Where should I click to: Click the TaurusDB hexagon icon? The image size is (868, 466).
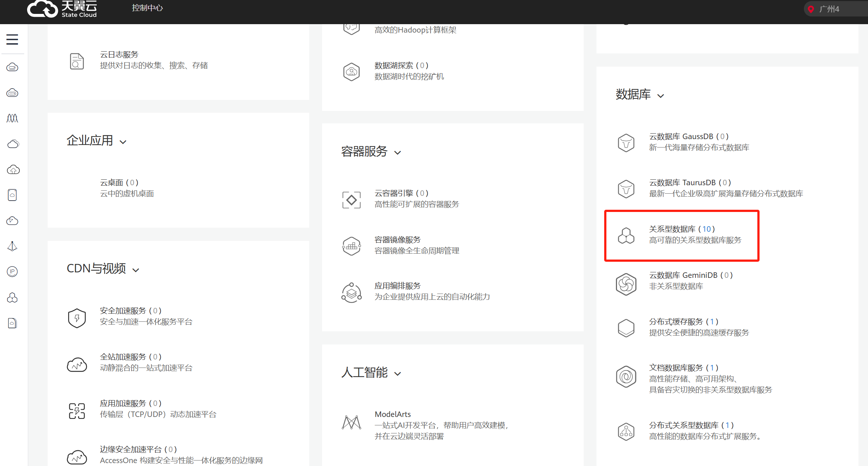(x=626, y=189)
